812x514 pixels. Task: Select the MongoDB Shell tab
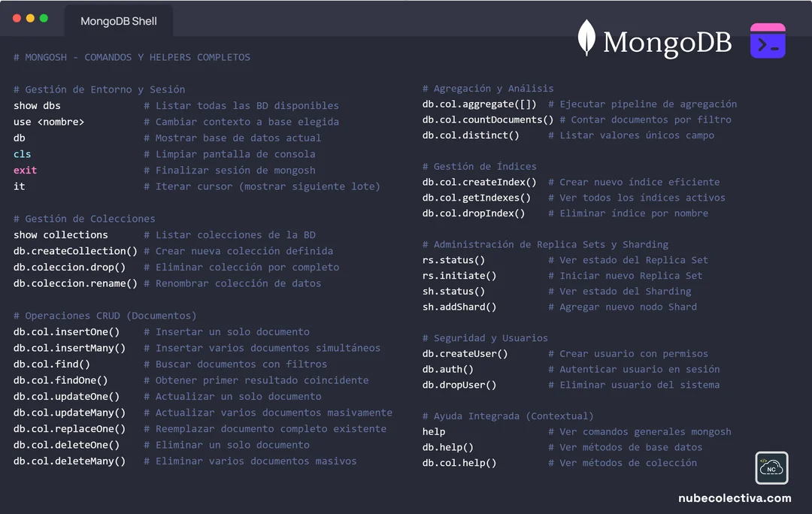[x=119, y=21]
